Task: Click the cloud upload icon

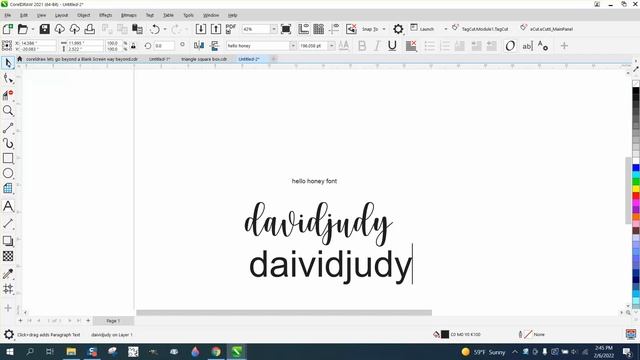Action: coord(75,29)
